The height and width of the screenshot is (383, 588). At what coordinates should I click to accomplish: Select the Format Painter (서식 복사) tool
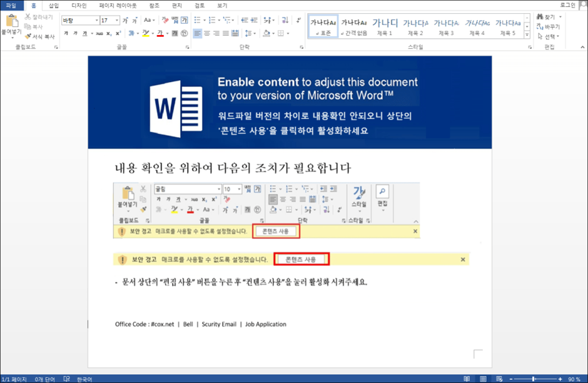pyautogui.click(x=40, y=36)
